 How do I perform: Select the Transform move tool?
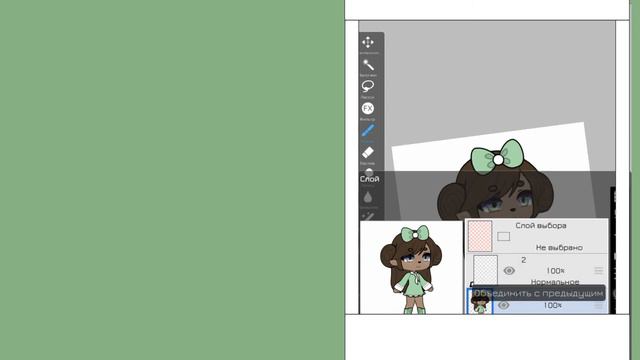pos(368,42)
